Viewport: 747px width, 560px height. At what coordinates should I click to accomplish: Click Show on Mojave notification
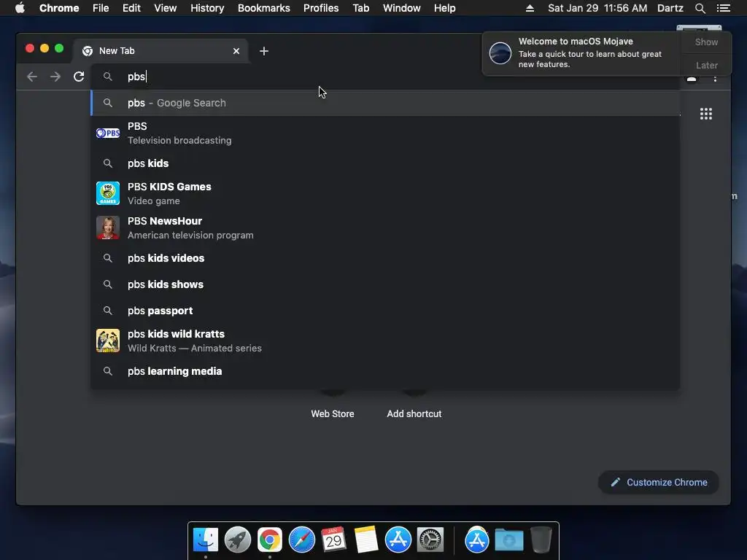coord(706,42)
